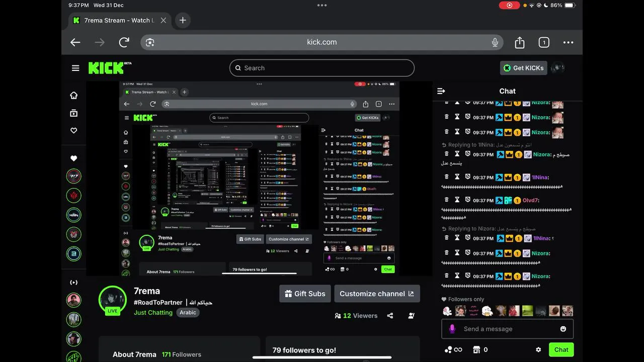Add a new browser tab

pyautogui.click(x=183, y=20)
